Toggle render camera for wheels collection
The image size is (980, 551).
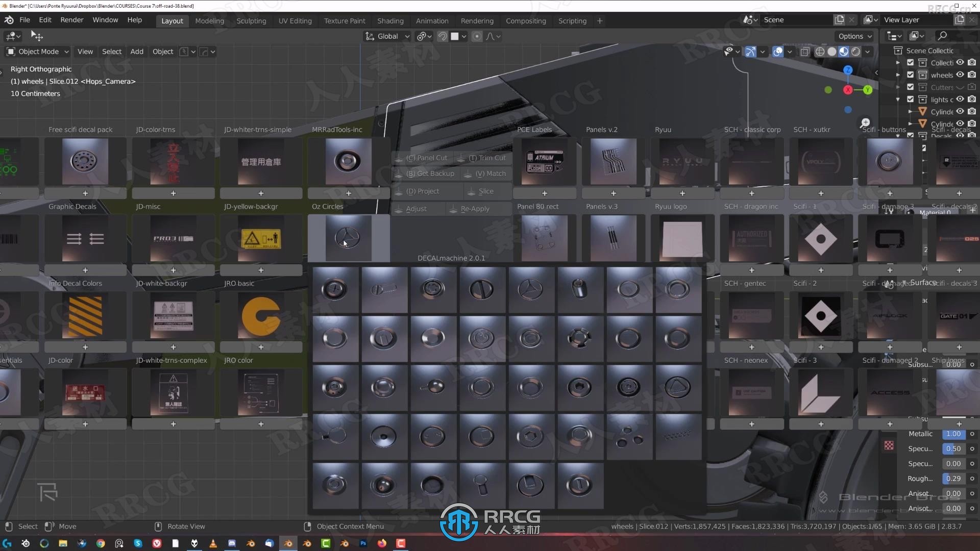pyautogui.click(x=972, y=74)
